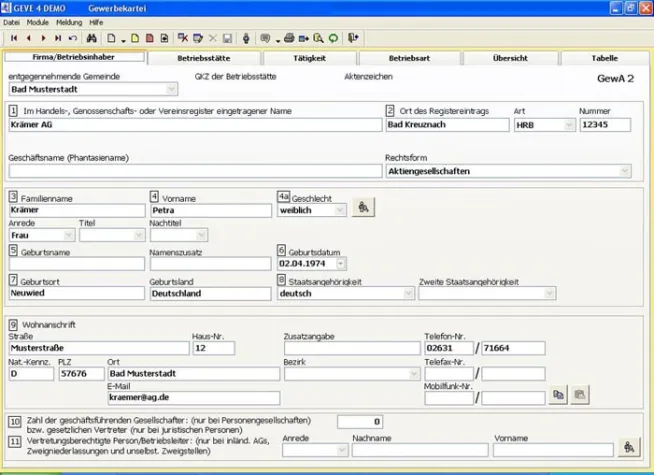
Task: Click the printer icon in toolbar
Action: 289,38
